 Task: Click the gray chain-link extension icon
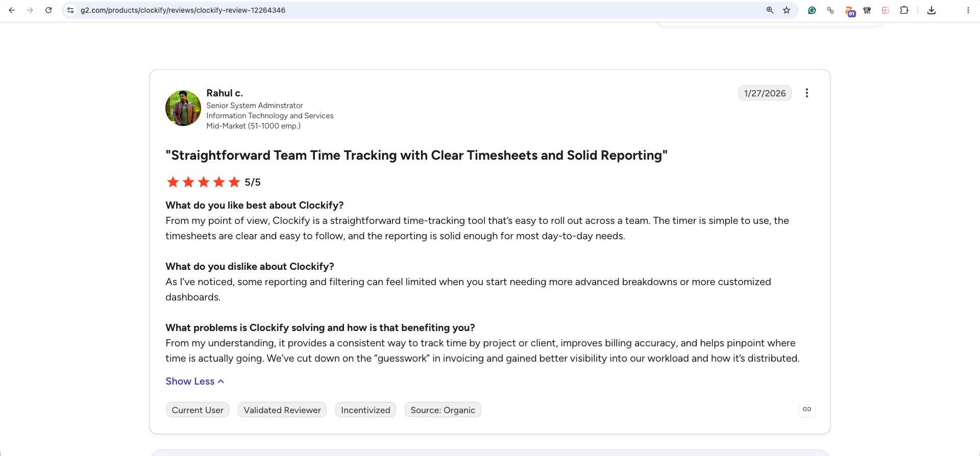click(x=830, y=10)
